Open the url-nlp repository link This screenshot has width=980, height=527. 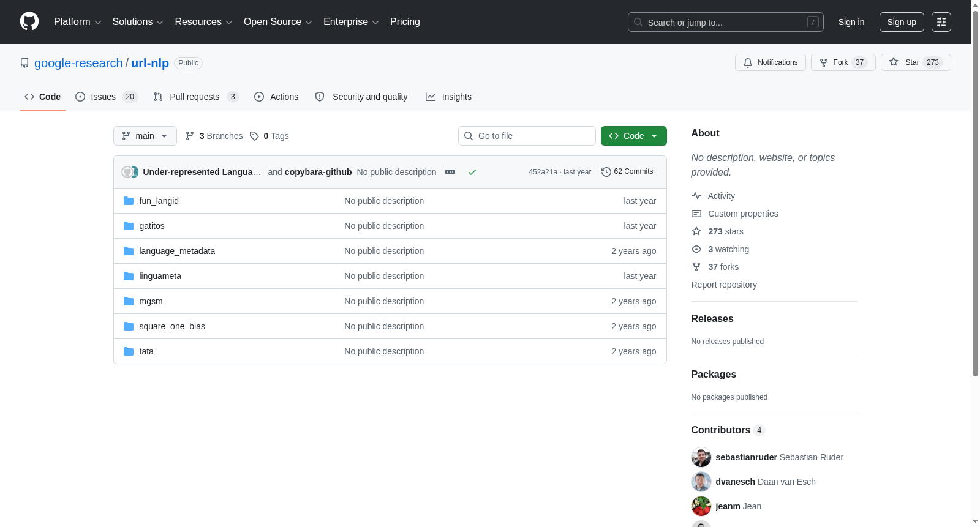[150, 63]
